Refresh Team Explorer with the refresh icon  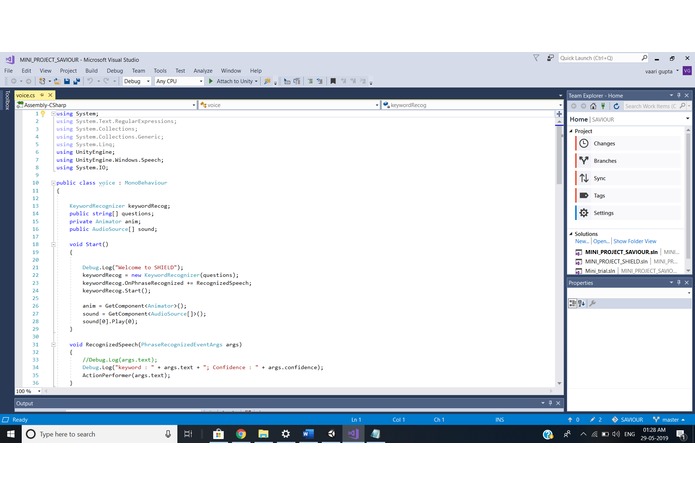(616, 106)
